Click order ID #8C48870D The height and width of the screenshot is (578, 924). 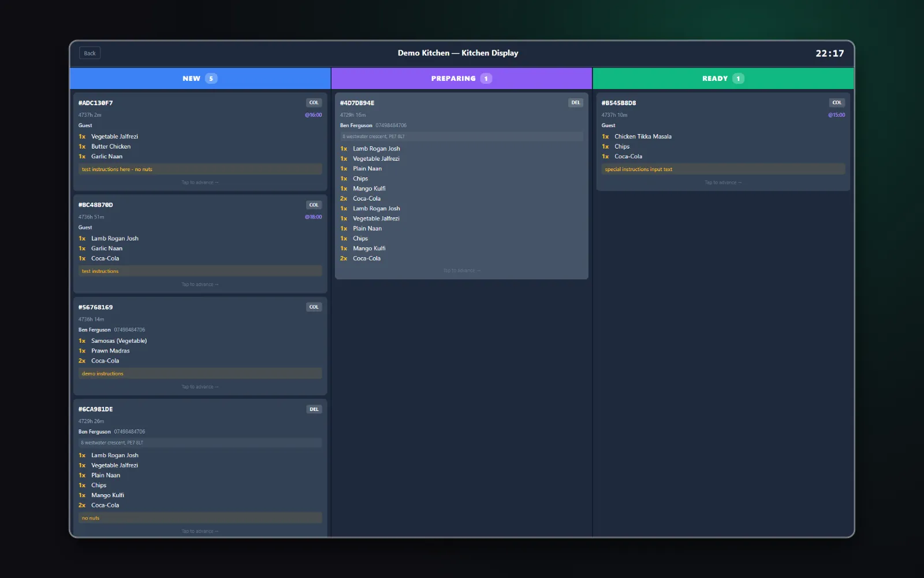tap(96, 205)
